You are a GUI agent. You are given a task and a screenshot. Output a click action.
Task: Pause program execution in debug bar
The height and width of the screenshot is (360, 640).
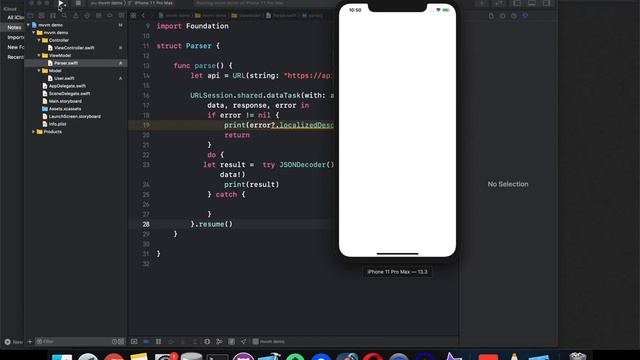158,342
